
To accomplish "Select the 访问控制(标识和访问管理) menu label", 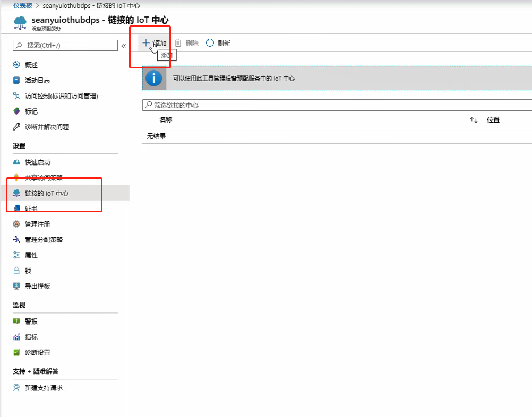I will (x=62, y=96).
